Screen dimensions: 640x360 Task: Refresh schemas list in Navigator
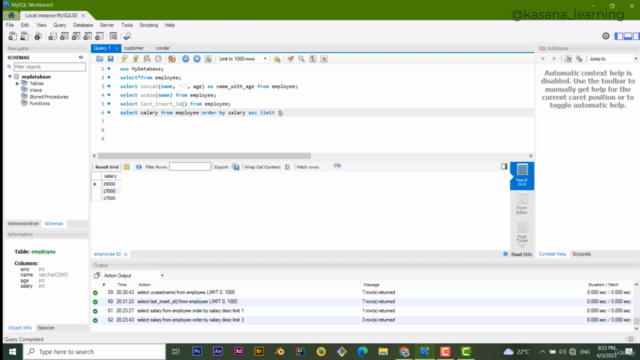[81, 58]
